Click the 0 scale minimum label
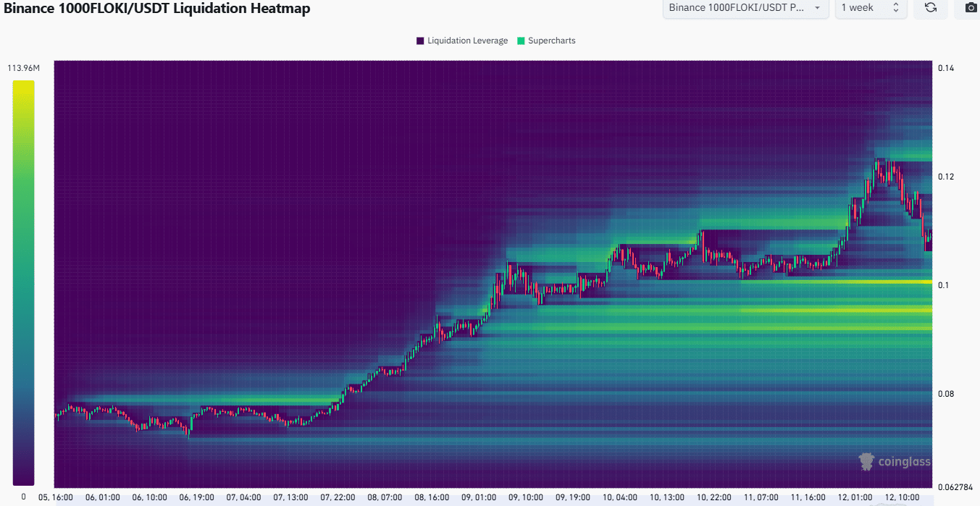The width and height of the screenshot is (980, 506). (x=23, y=497)
